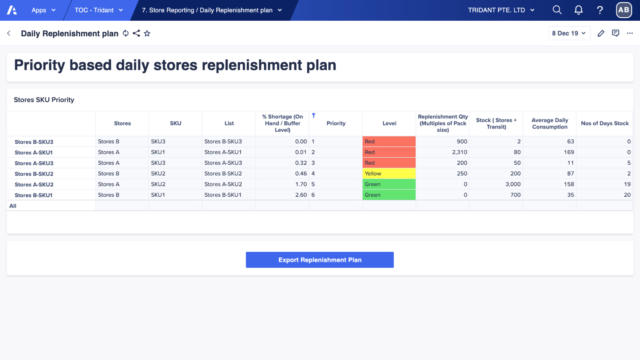Click the Red level cell for Stores B-SKU3
This screenshot has height=360, width=640.
coord(389,142)
